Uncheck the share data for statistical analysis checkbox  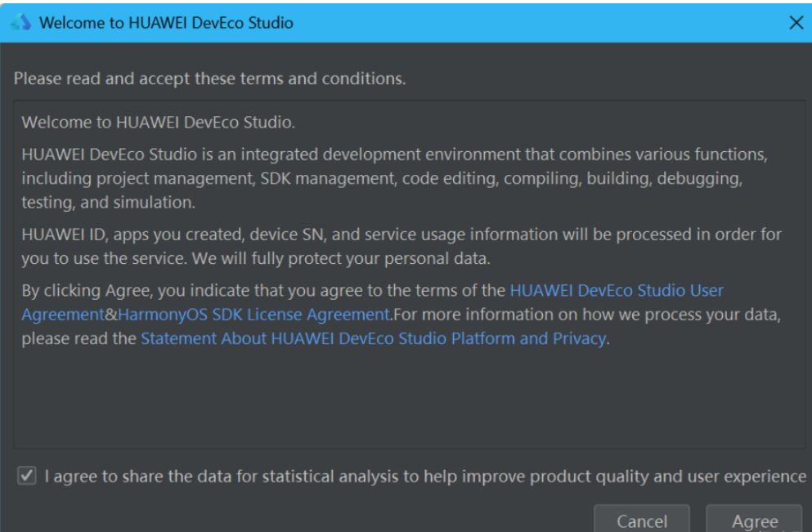pyautogui.click(x=26, y=475)
